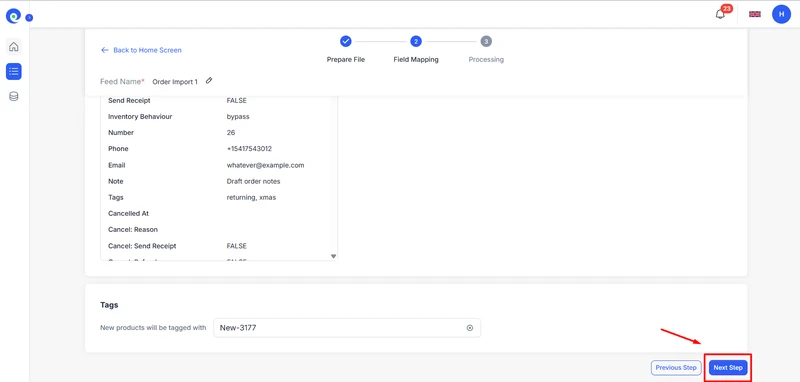Click the app logo top-left
This screenshot has width=800, height=382.
(12, 16)
